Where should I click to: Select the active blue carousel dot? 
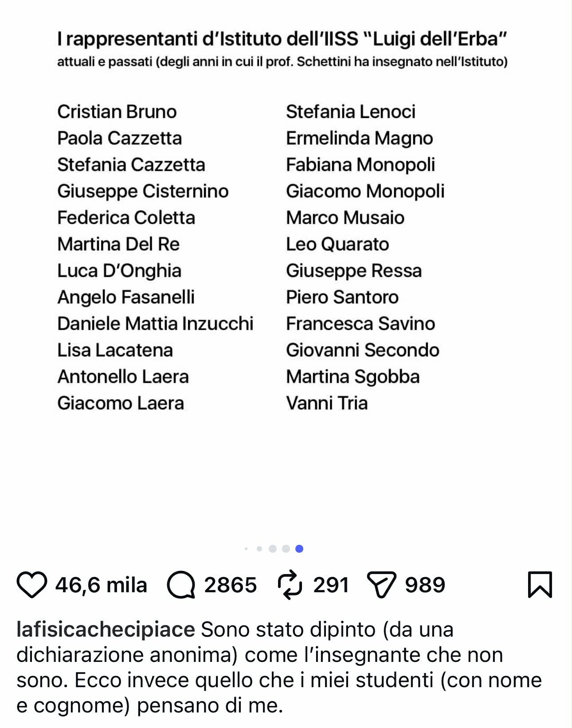point(299,549)
